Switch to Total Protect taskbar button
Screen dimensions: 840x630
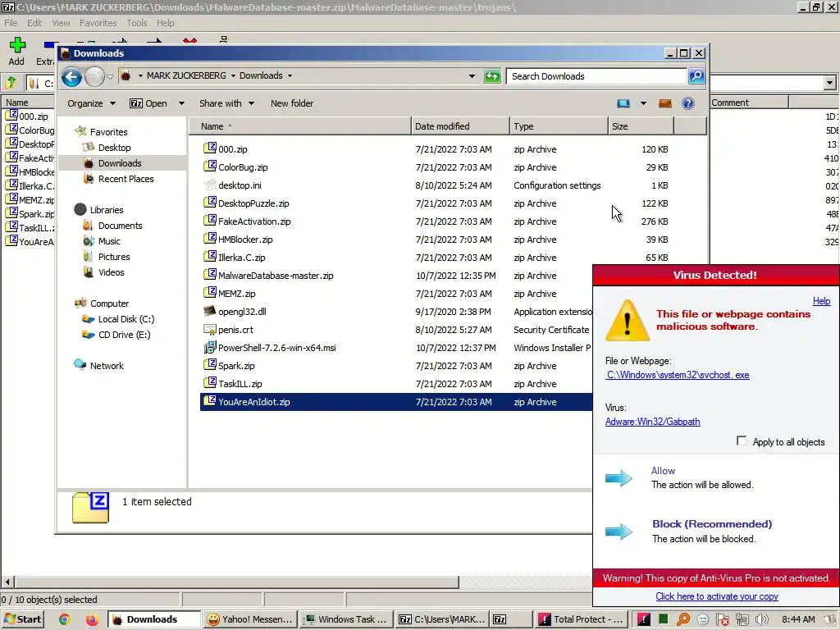click(x=581, y=619)
